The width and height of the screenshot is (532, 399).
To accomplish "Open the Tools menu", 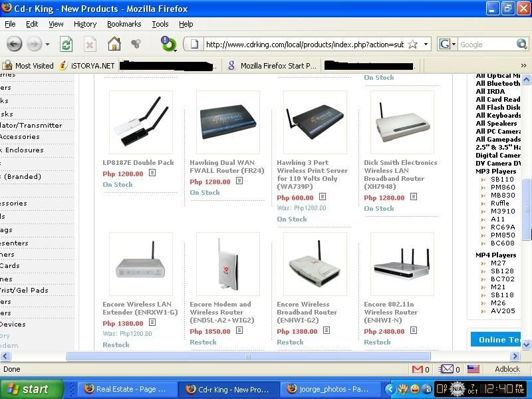I will coord(160,24).
